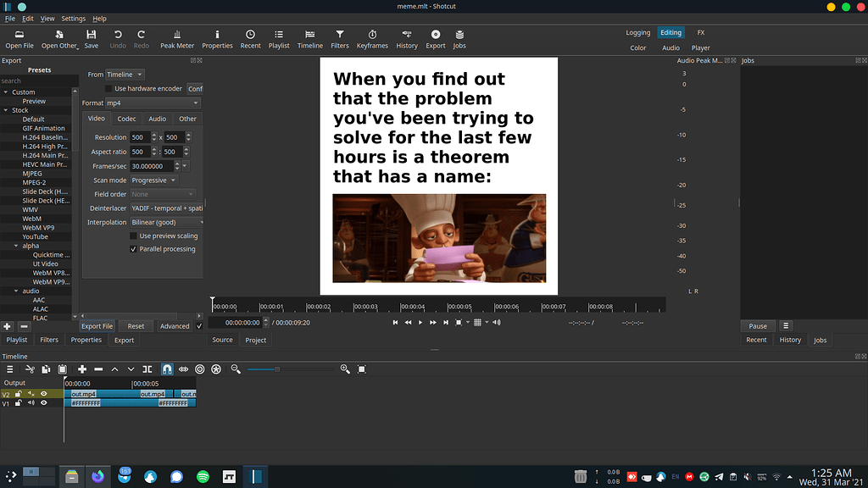Open Recent from main toolbar
The height and width of the screenshot is (488, 868).
pos(250,39)
